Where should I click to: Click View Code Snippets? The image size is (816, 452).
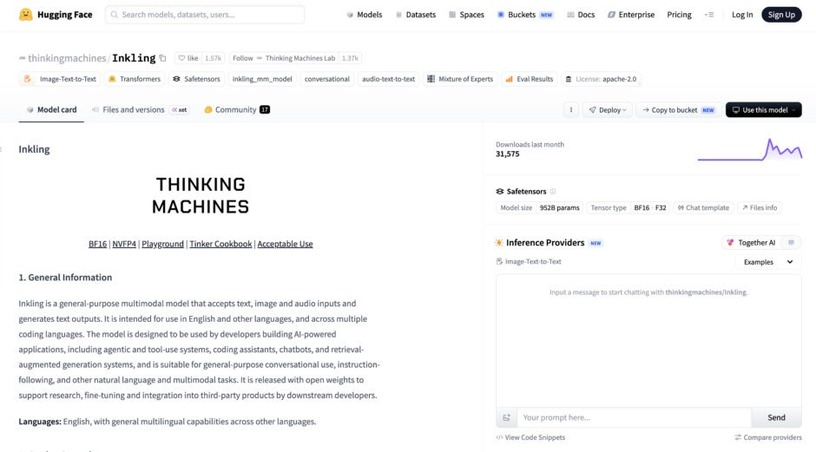531,437
